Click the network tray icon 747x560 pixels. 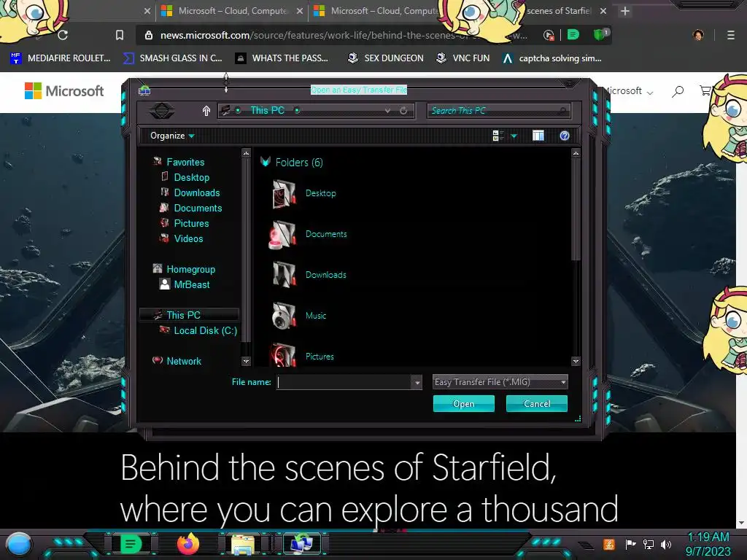click(649, 544)
